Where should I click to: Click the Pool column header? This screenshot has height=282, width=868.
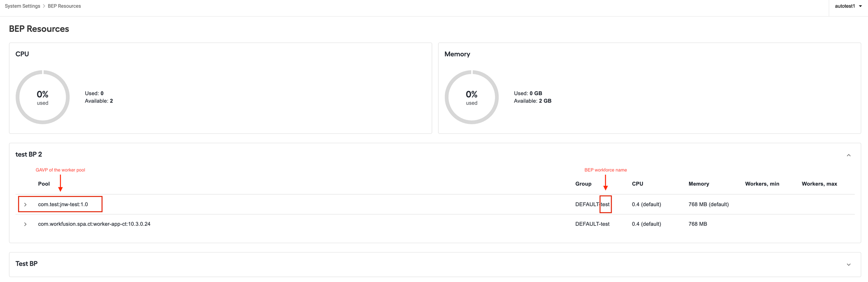coord(44,184)
